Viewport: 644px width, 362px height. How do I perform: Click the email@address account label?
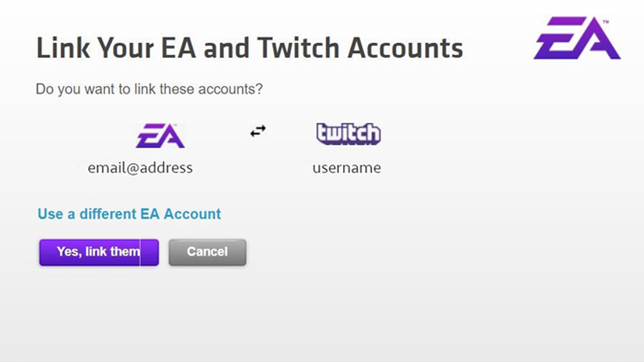140,168
